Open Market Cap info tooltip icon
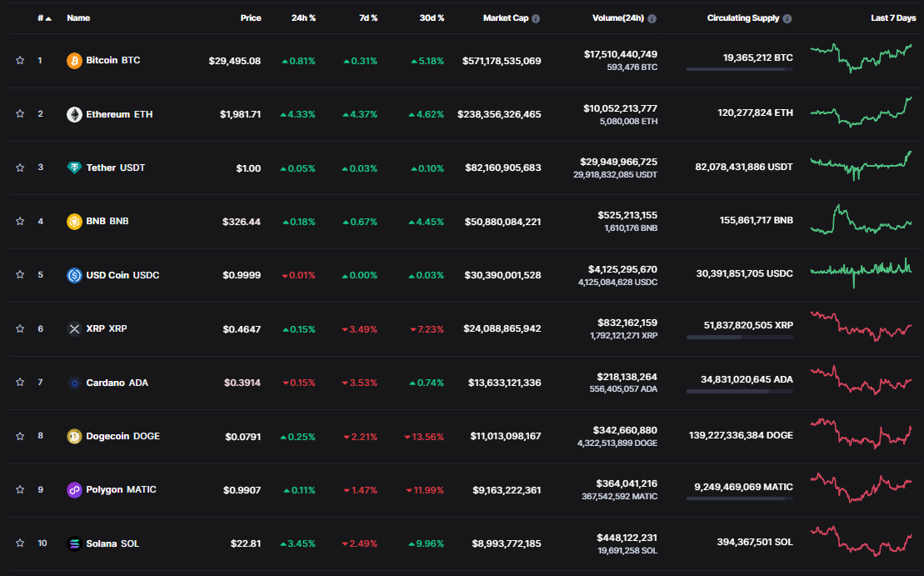Screen dimensions: 924x576 click(536, 19)
